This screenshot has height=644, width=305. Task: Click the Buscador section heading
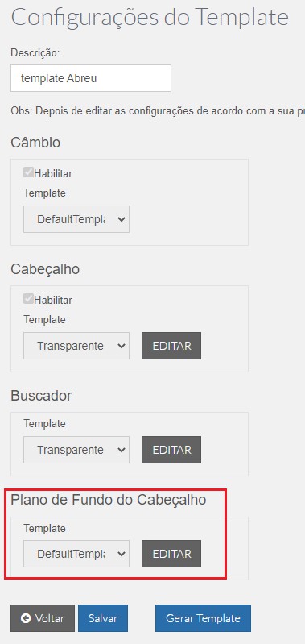(41, 396)
